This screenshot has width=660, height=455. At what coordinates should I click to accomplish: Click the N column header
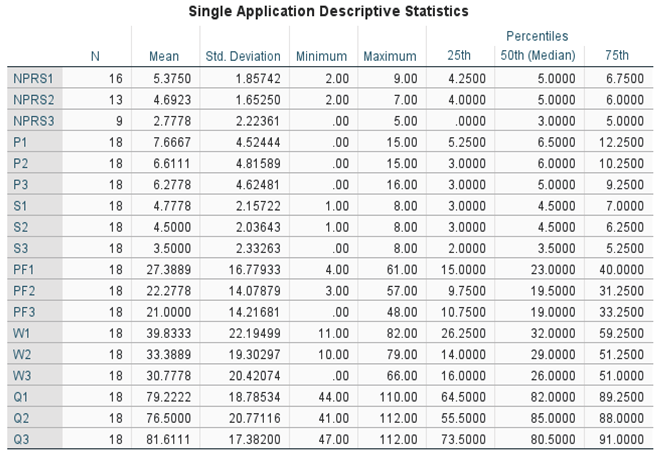click(95, 56)
